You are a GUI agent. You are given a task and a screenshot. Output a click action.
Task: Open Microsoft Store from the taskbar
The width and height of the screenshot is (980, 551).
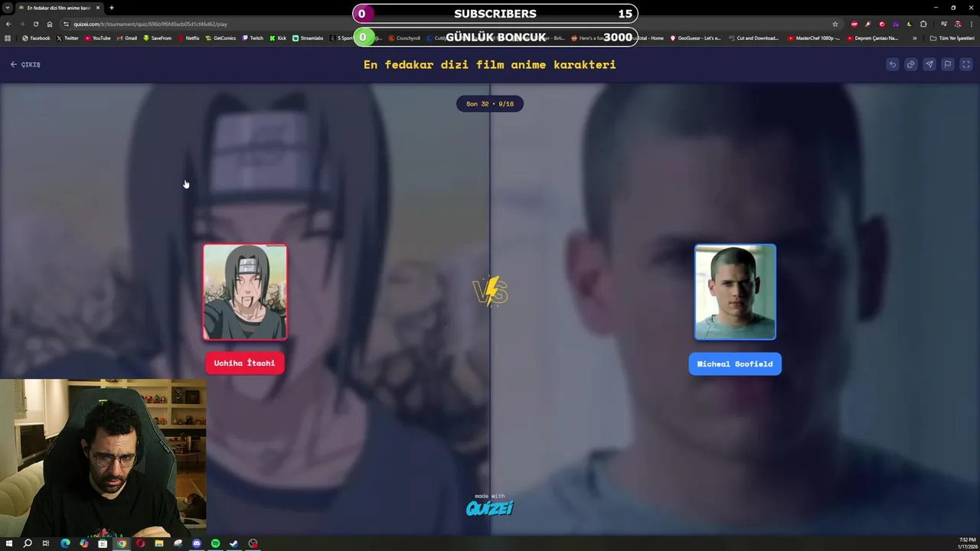pyautogui.click(x=103, y=543)
